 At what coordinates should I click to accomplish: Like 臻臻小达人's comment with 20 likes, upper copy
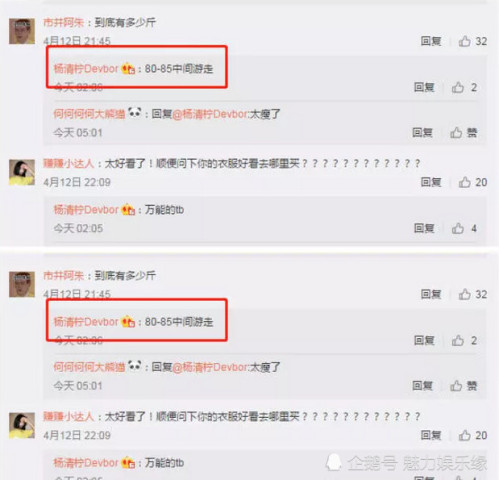point(465,182)
